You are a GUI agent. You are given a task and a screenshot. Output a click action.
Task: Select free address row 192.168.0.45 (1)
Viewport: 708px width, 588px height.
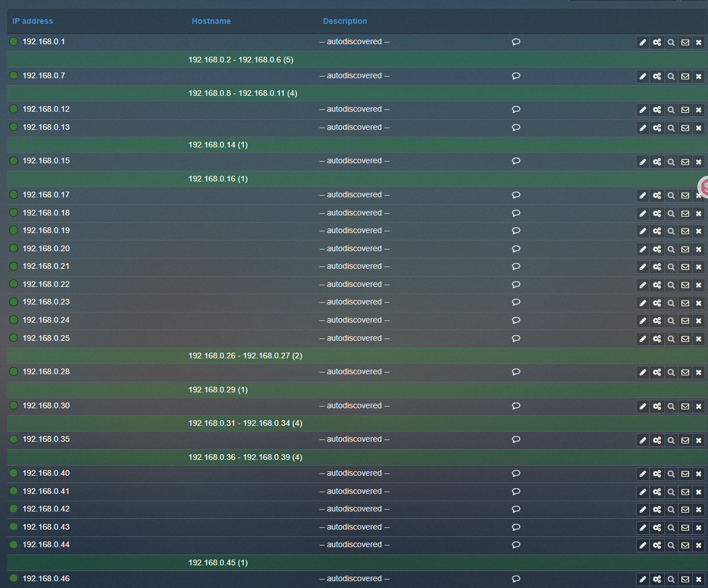pyautogui.click(x=218, y=562)
